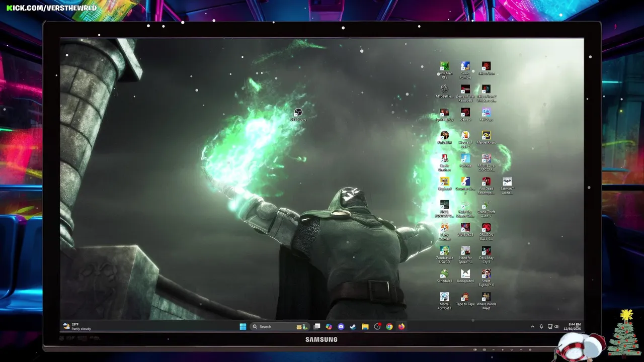Launch WWE 2K25 desktop icon
The height and width of the screenshot is (362, 644).
pos(465,230)
